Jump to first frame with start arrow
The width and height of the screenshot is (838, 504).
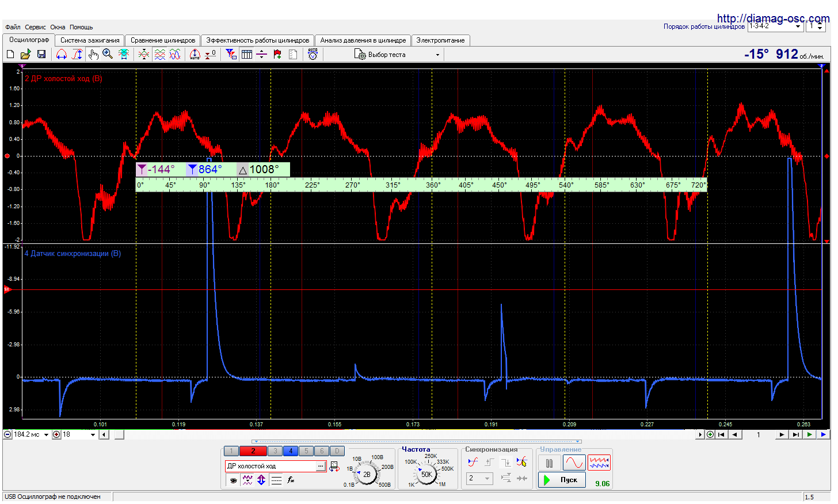point(721,435)
